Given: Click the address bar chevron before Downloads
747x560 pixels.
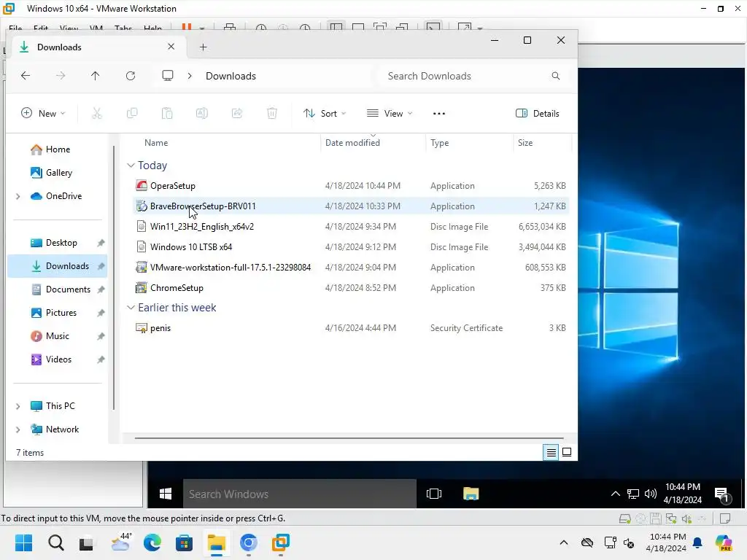Looking at the screenshot, I should pos(190,76).
